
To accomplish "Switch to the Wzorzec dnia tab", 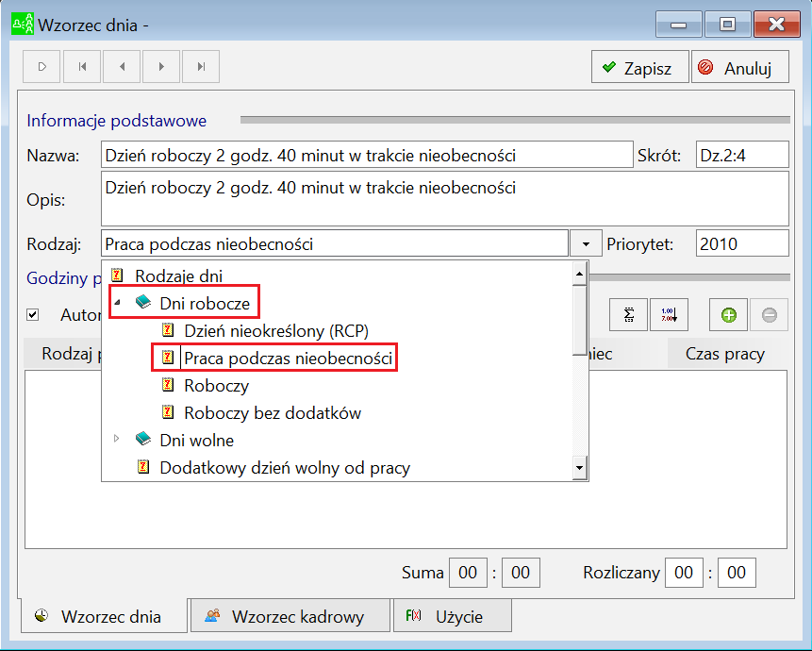I will [104, 616].
